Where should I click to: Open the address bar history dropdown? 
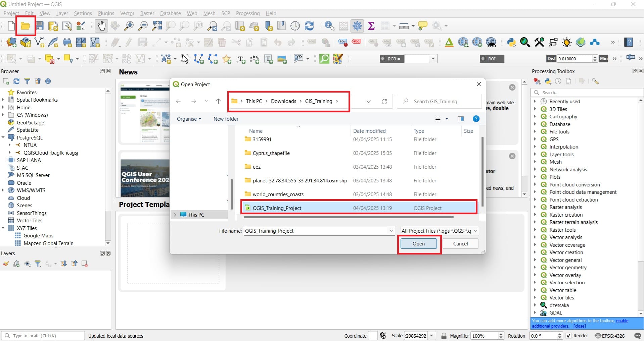coord(368,101)
